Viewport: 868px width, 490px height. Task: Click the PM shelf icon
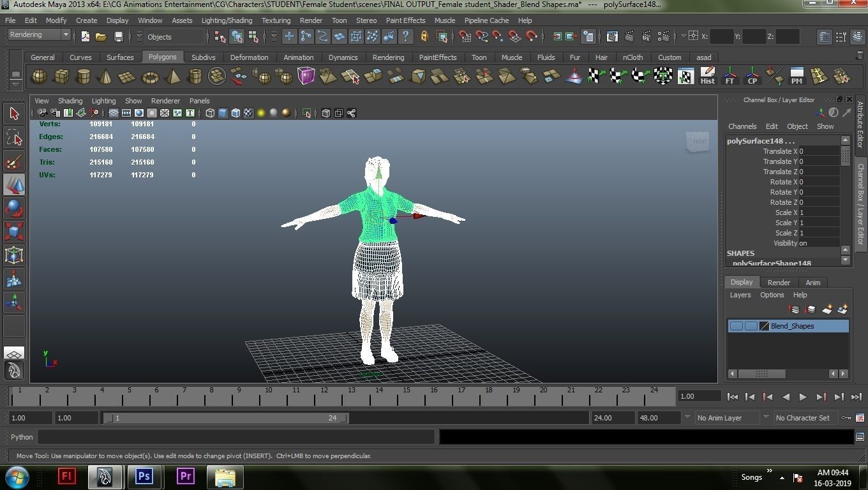pyautogui.click(x=797, y=77)
